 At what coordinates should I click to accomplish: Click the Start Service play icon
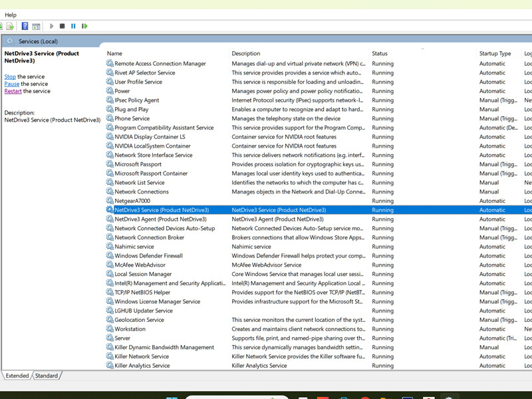click(52, 26)
